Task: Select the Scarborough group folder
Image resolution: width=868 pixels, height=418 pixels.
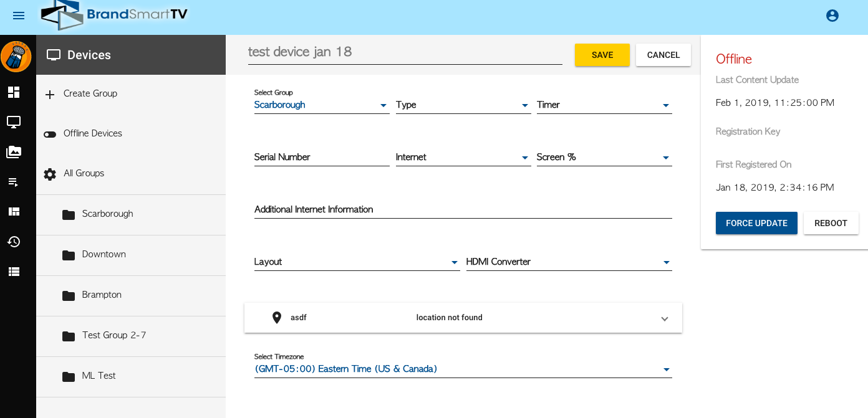Action: tap(107, 214)
